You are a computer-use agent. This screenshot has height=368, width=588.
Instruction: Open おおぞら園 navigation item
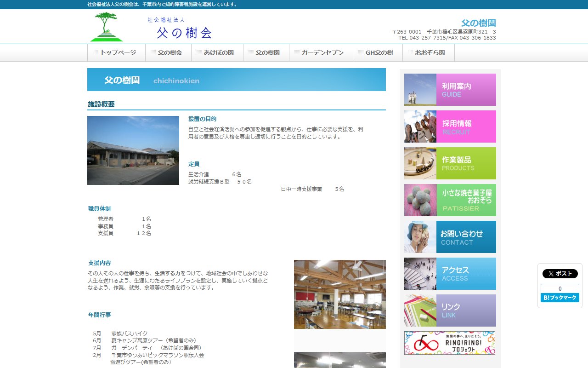pyautogui.click(x=429, y=53)
